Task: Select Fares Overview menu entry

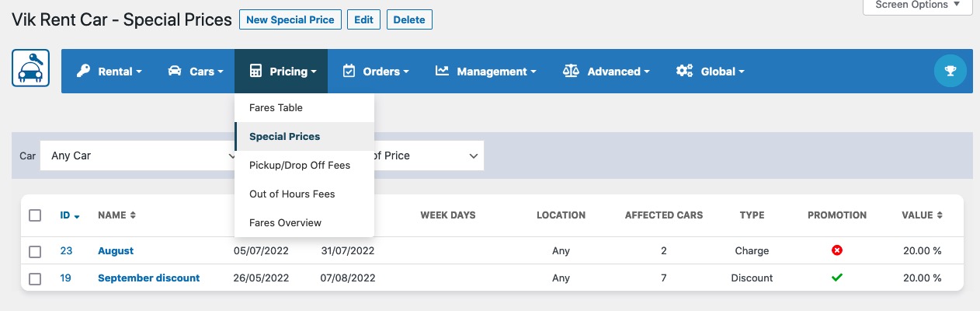Action: pyautogui.click(x=304, y=222)
